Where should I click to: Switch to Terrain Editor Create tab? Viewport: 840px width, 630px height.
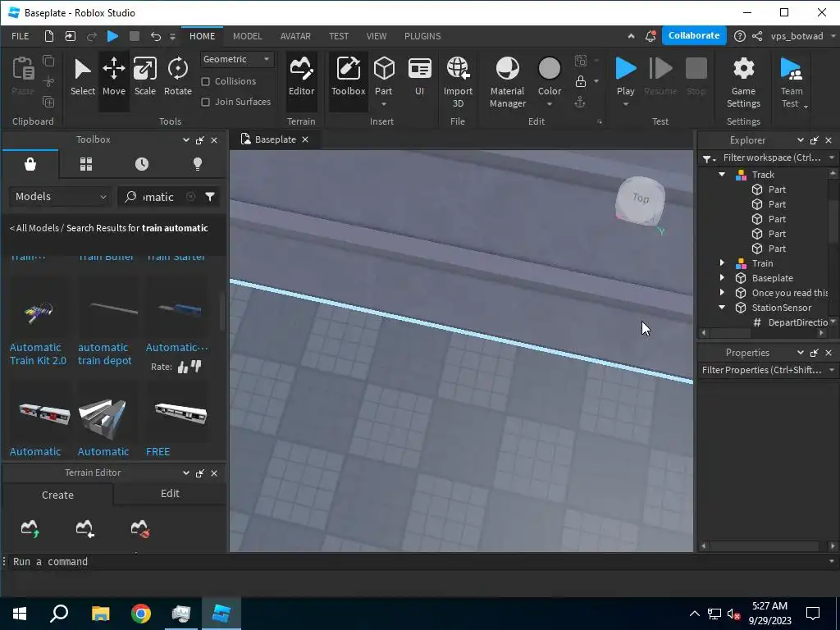pyautogui.click(x=57, y=495)
